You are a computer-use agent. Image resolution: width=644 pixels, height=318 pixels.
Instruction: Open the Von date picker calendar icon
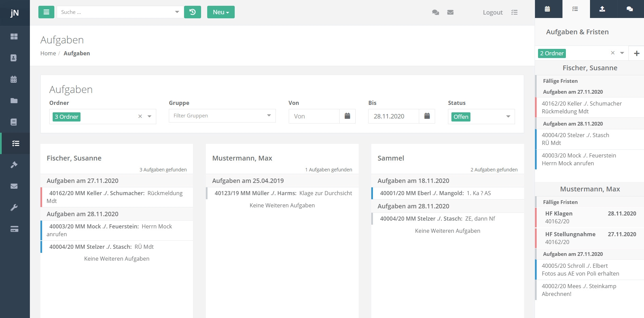tap(347, 116)
